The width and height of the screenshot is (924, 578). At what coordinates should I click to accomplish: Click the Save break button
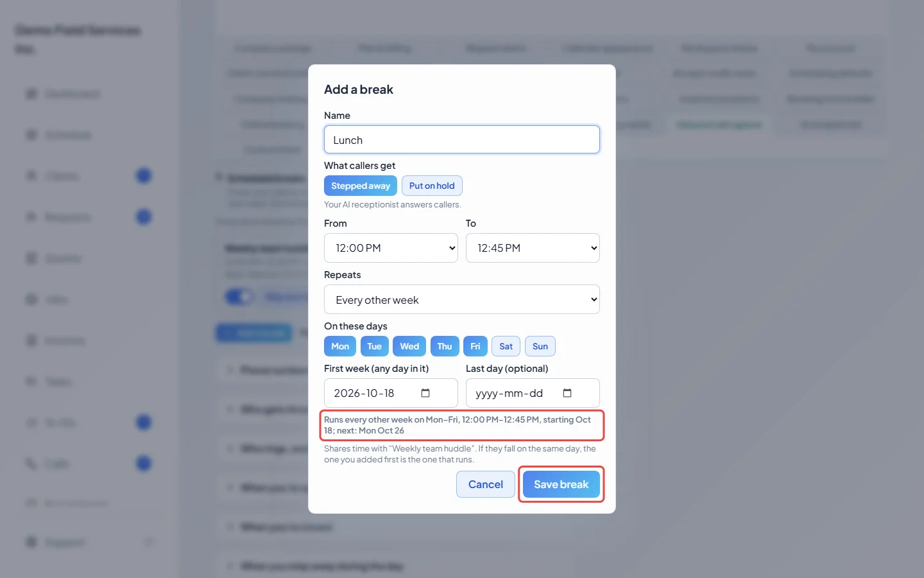[561, 484]
